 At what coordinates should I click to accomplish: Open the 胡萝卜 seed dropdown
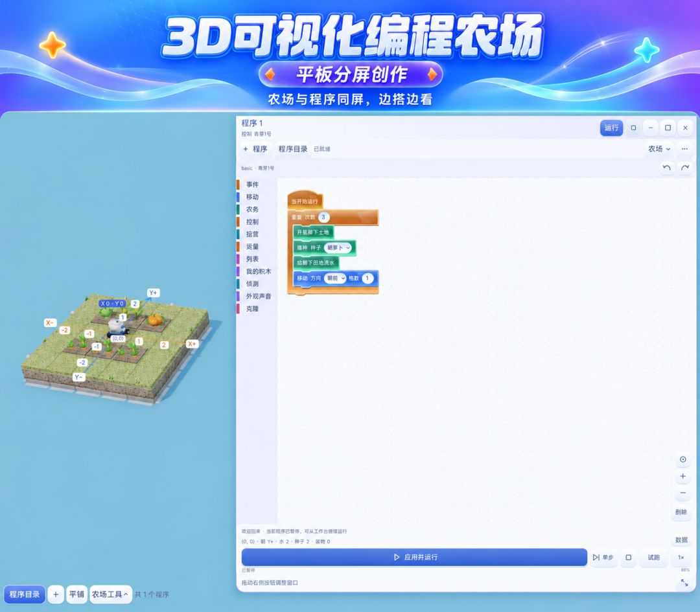tap(338, 247)
